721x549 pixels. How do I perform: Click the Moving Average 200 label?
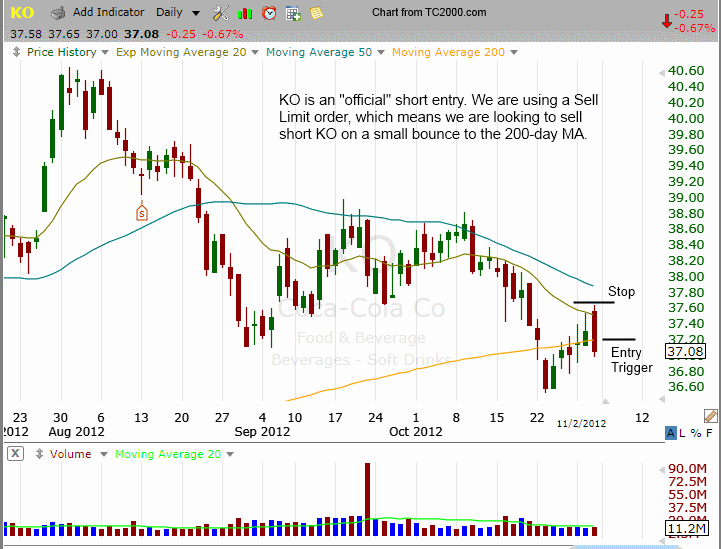pos(448,52)
